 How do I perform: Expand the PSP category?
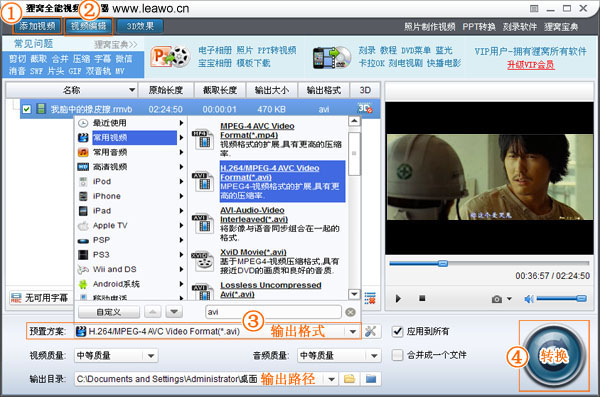(130, 240)
